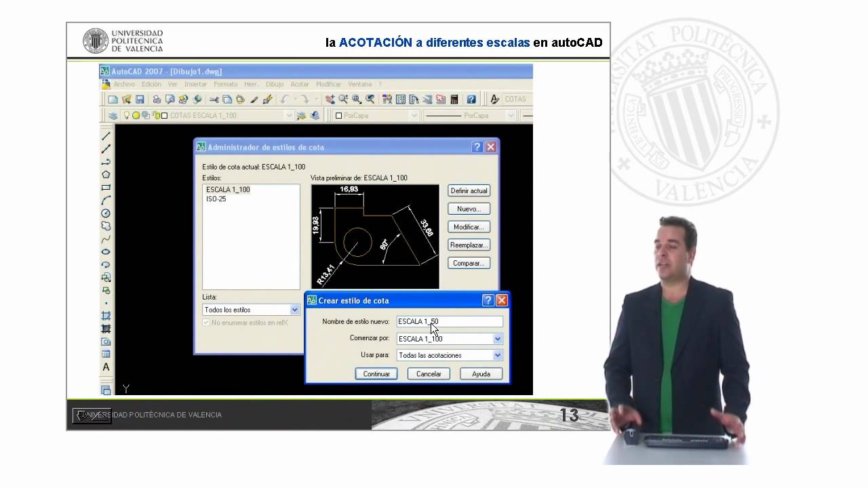Open the DesignCenter icon

(x=401, y=99)
